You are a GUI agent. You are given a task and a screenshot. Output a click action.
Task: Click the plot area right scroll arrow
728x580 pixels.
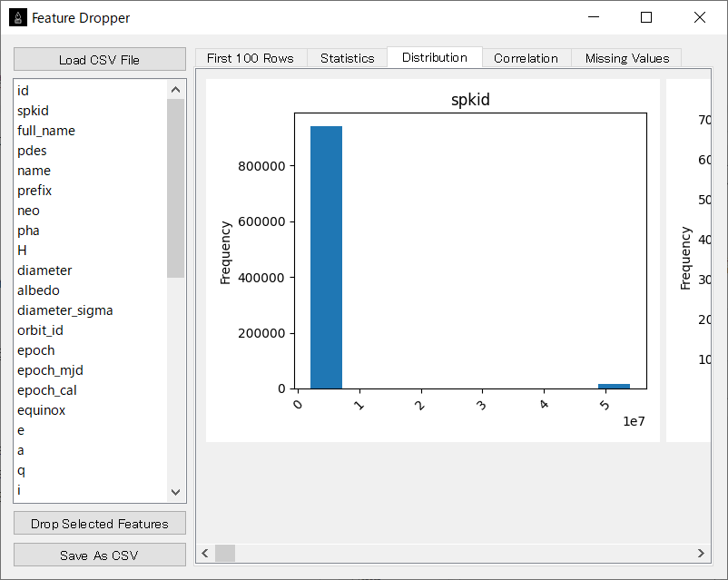point(701,553)
